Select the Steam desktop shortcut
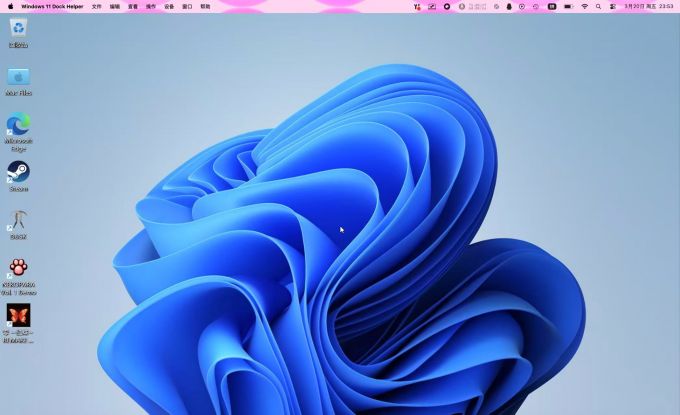The height and width of the screenshot is (415, 680). (18, 176)
